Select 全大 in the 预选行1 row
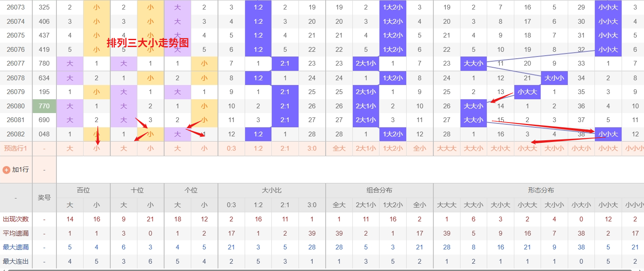Viewport: 644px width, 271px height. [x=339, y=148]
